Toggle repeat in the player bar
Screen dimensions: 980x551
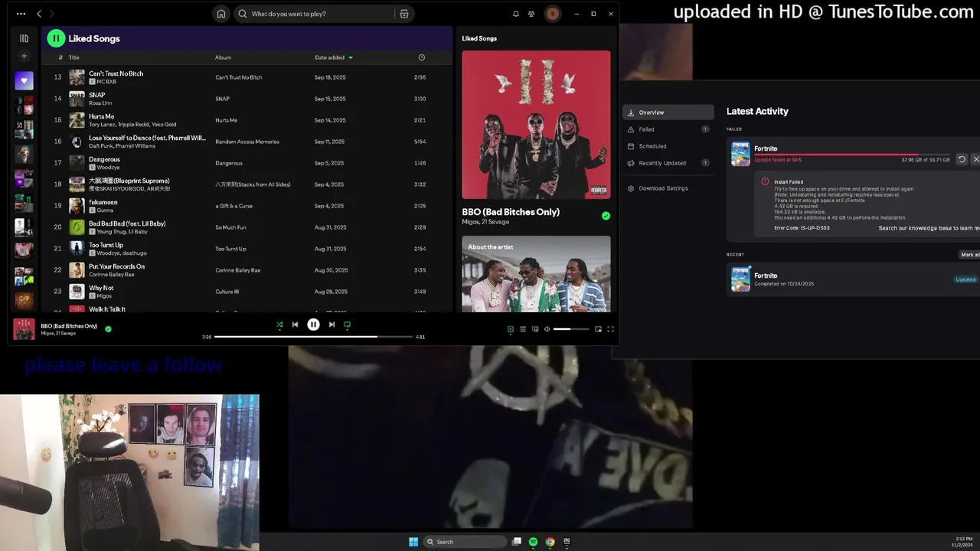pyautogui.click(x=347, y=324)
